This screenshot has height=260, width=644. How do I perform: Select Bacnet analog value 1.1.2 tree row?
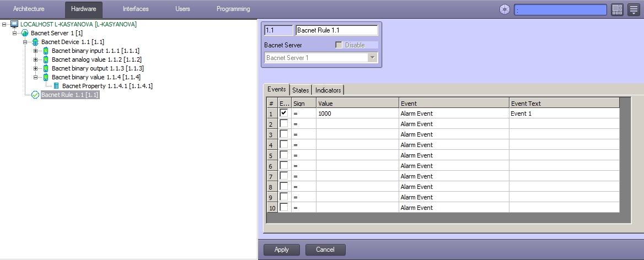[x=96, y=60]
